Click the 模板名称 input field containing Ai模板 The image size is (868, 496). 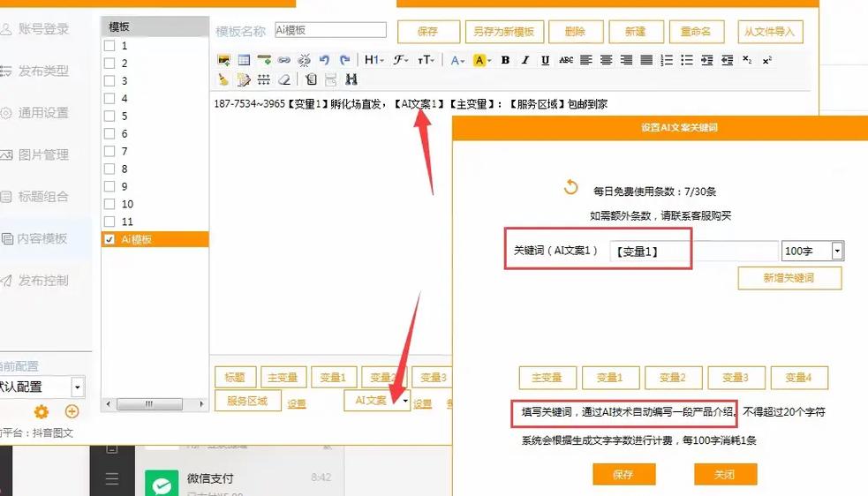point(330,30)
